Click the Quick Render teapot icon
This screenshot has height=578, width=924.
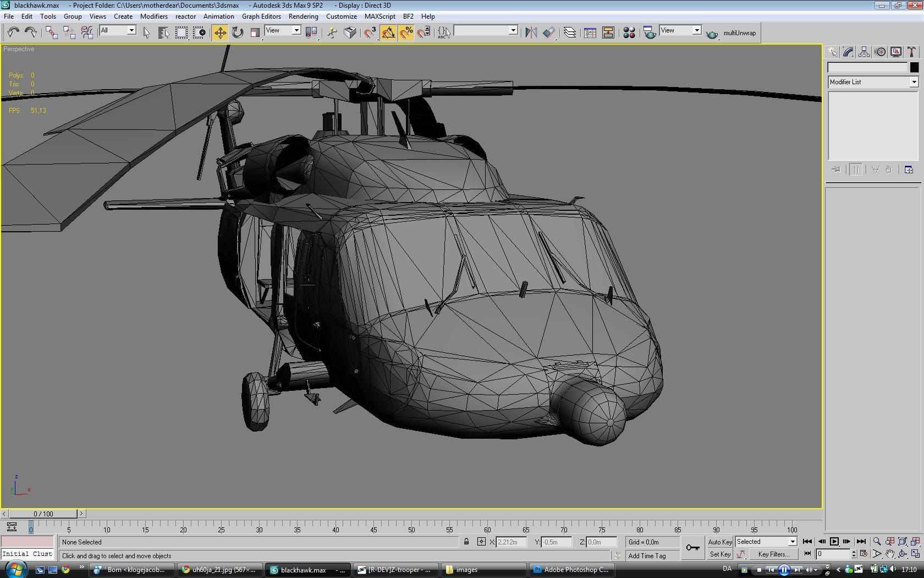point(712,34)
